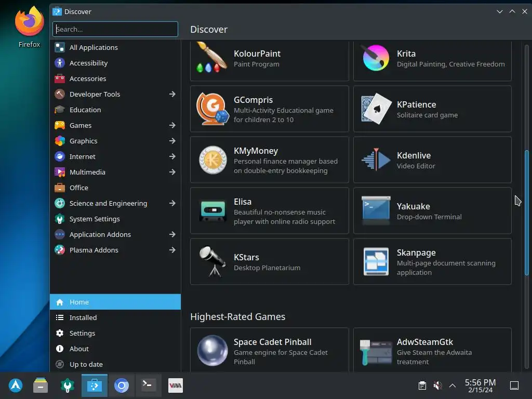Click the Skanpage card title
Viewport: 532px width, 399px height.
[416, 253]
